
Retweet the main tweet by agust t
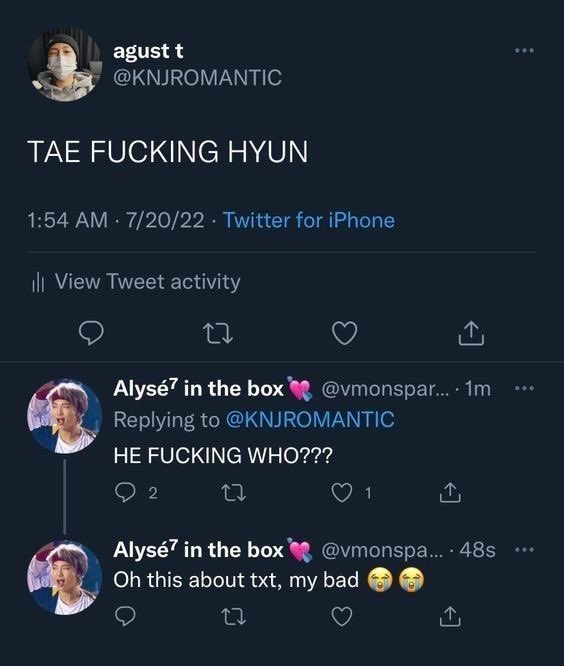(218, 334)
